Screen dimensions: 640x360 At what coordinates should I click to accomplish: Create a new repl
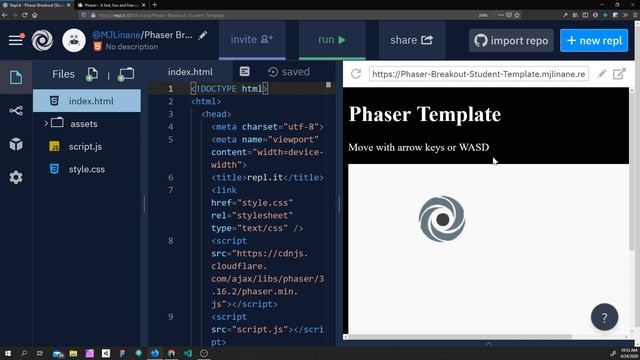pos(594,40)
